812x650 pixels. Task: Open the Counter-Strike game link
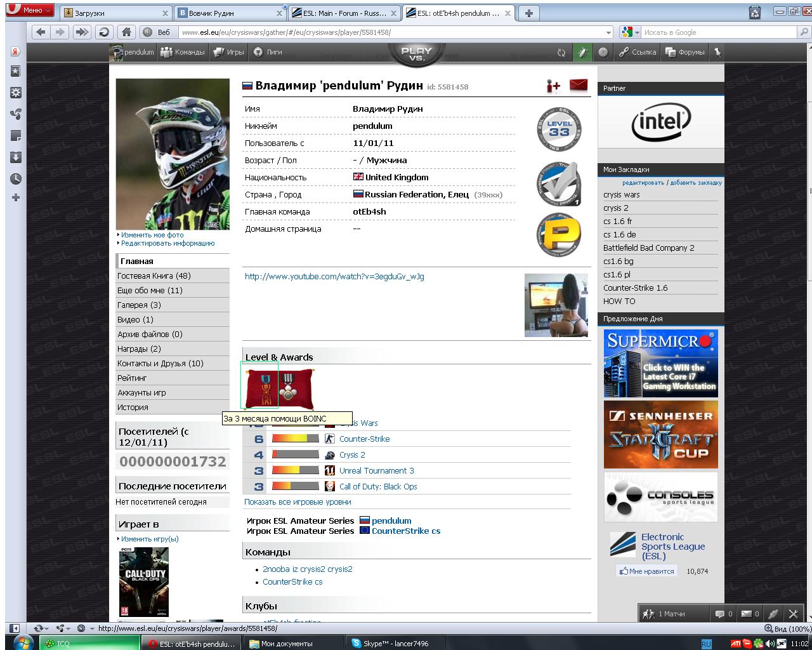(365, 439)
